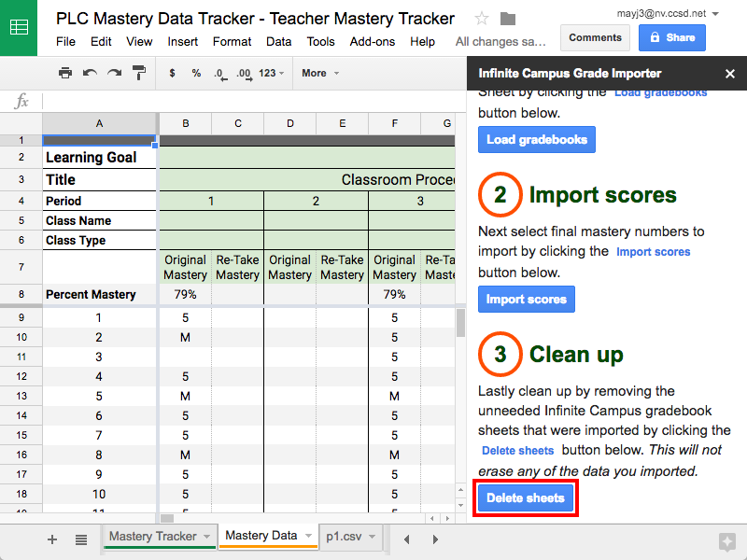747x560 pixels.
Task: Open Mastery Tracker tab dropdown arrow
Action: tap(206, 536)
